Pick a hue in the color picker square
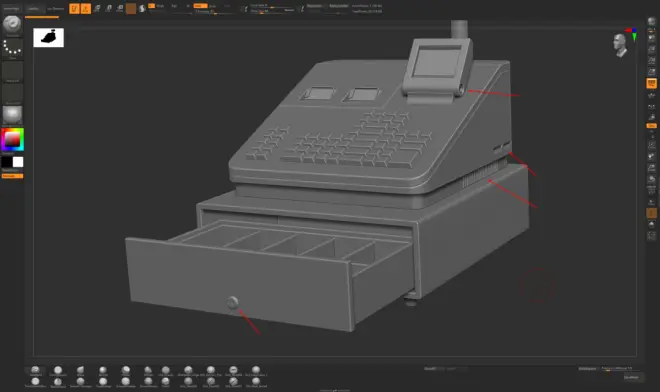The width and height of the screenshot is (660, 392). click(x=13, y=139)
